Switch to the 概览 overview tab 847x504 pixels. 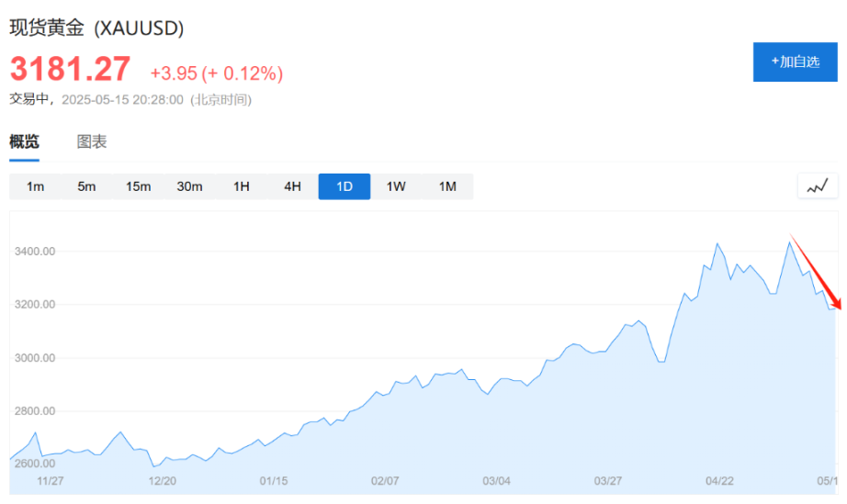click(25, 141)
